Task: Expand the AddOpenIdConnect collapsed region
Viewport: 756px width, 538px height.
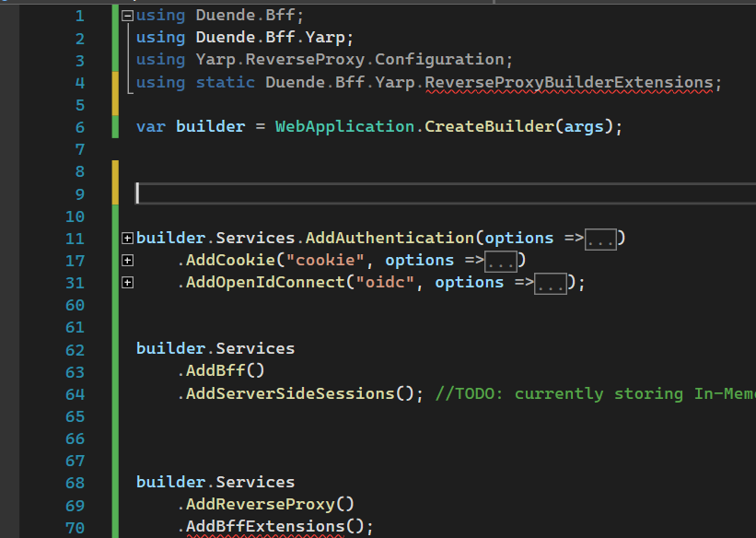Action: 127,283
